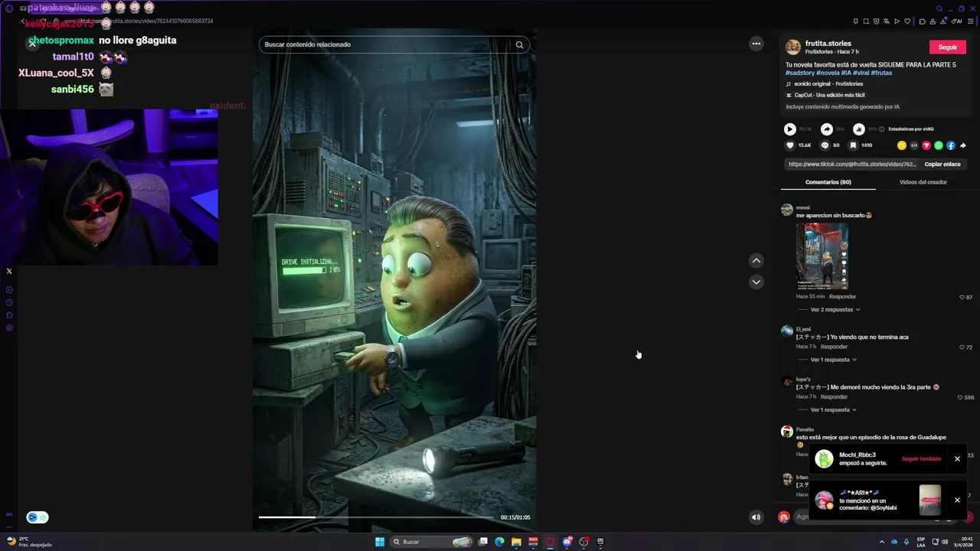980x551 pixels.
Task: Share the video via Facebook icon
Action: pos(951,145)
